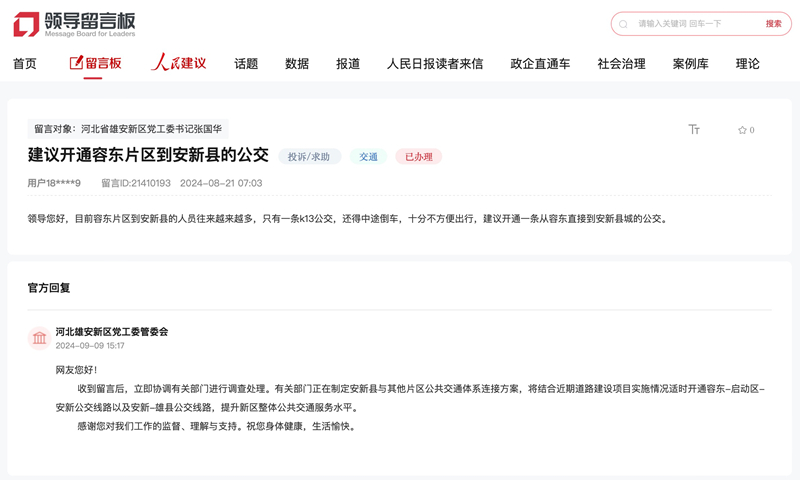Go to 案例库 page
This screenshot has width=800, height=480.
[x=690, y=64]
